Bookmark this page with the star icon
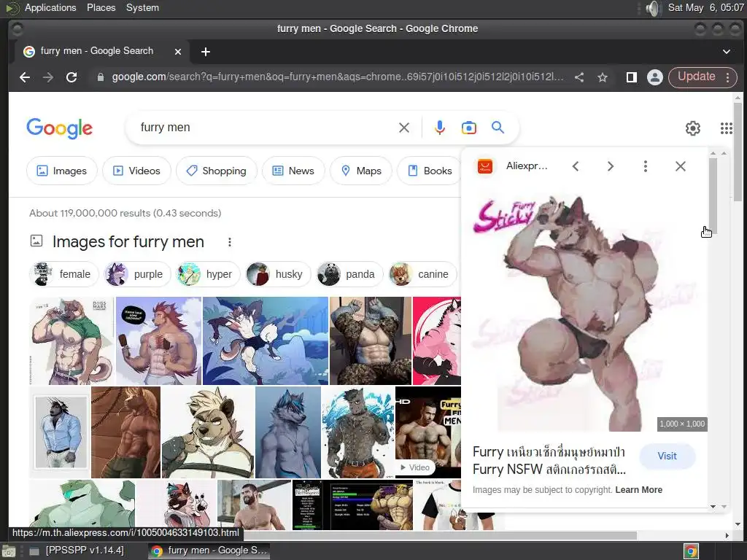The height and width of the screenshot is (560, 747). pyautogui.click(x=603, y=77)
